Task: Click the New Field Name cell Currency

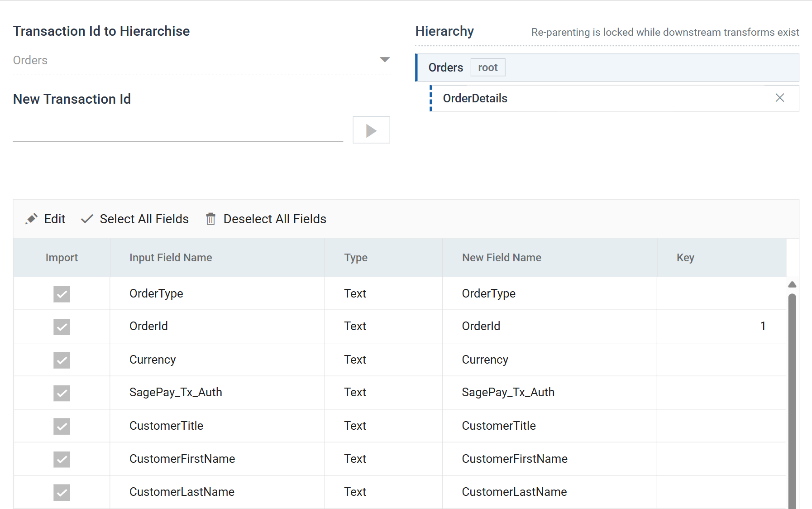Action: (x=549, y=360)
